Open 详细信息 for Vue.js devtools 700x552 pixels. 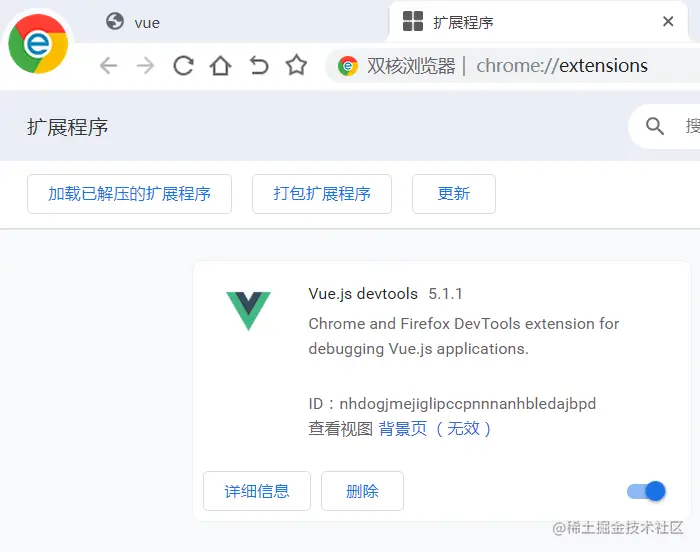pyautogui.click(x=257, y=491)
